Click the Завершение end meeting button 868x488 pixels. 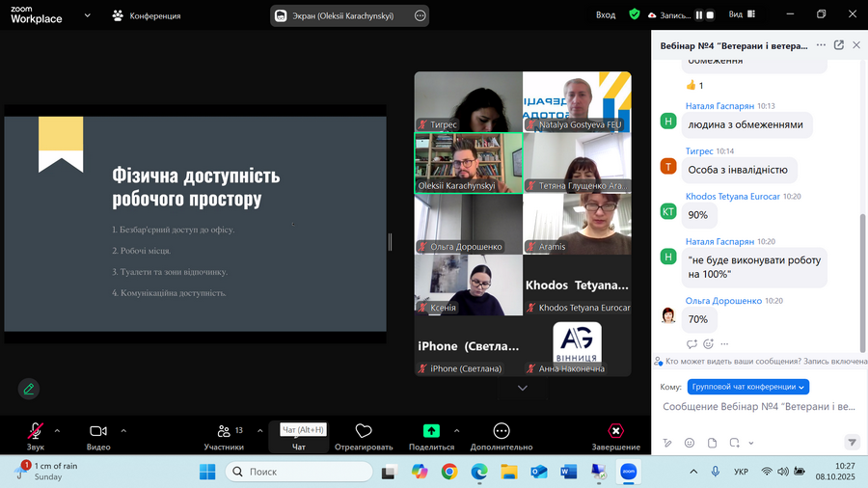point(615,431)
